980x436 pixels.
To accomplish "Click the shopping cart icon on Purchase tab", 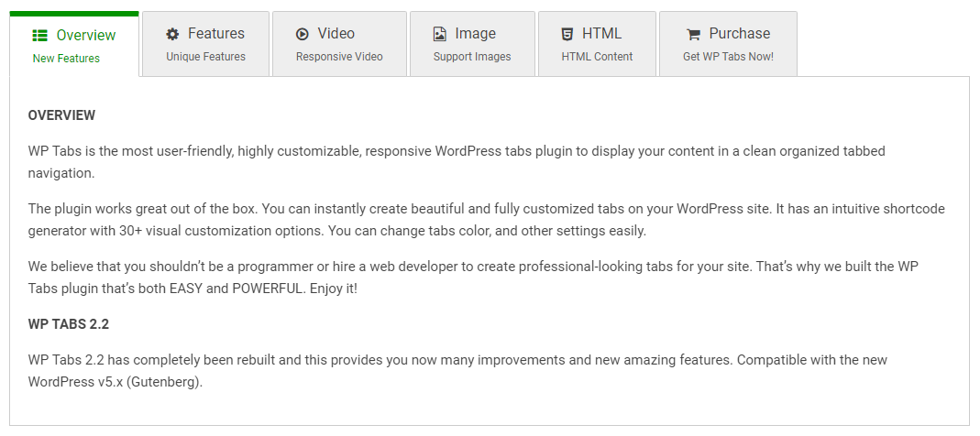I will pyautogui.click(x=693, y=35).
